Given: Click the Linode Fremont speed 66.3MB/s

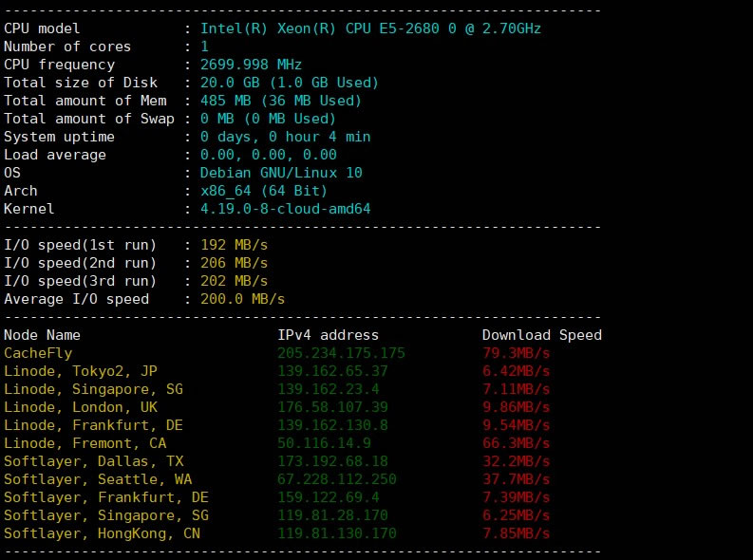Looking at the screenshot, I should (516, 443).
